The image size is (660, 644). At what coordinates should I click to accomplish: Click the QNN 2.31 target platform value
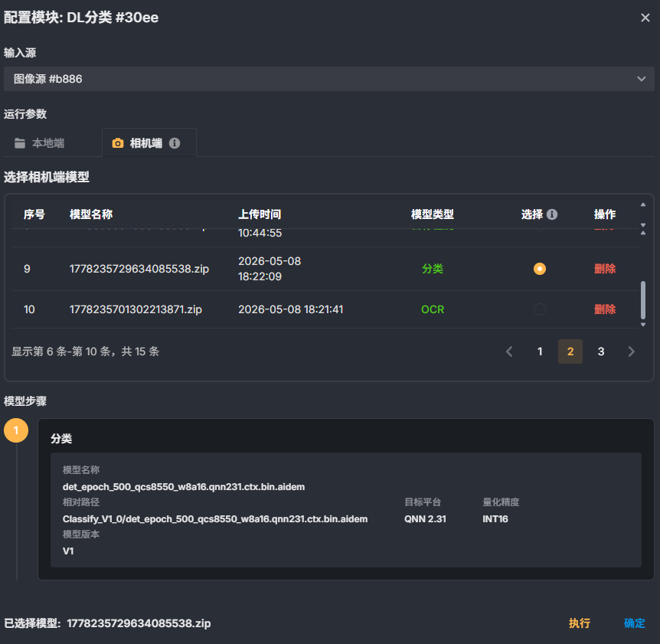(x=425, y=519)
